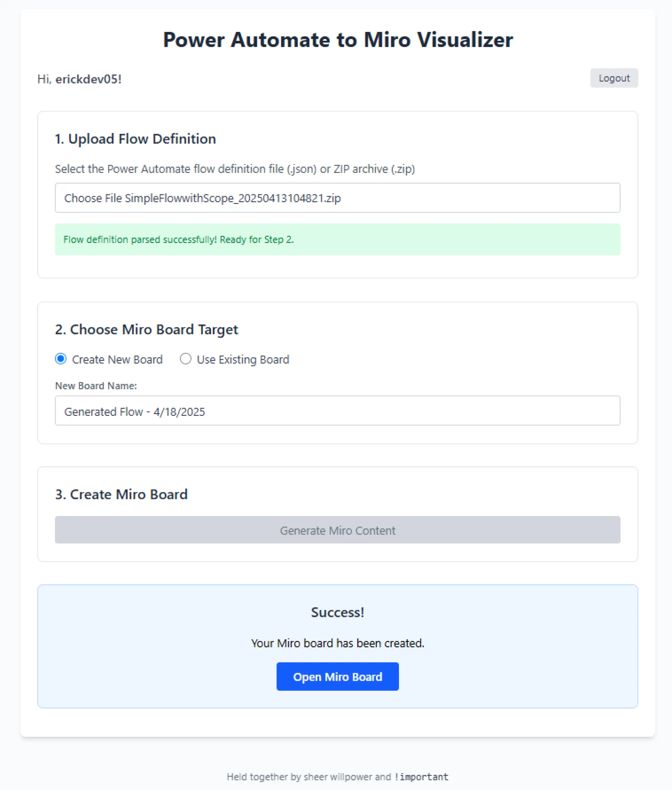Click the Choose Miro Board Target heading
The height and width of the screenshot is (790, 672).
(x=146, y=329)
